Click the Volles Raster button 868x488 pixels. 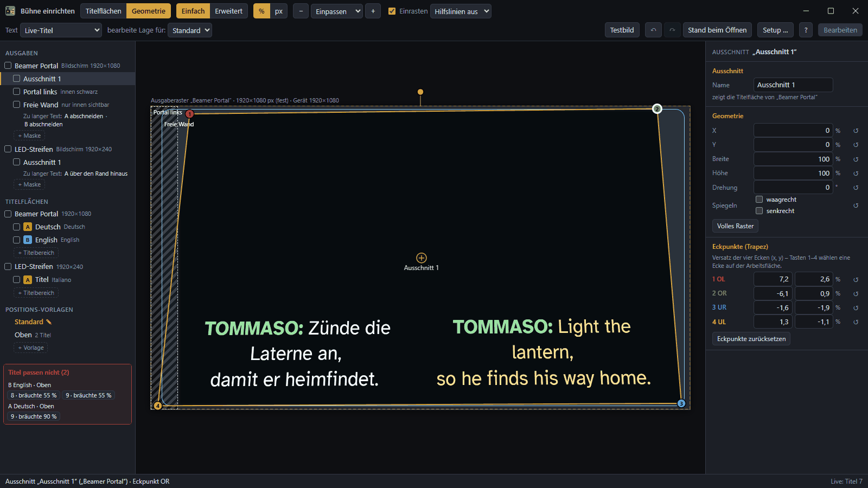[735, 226]
